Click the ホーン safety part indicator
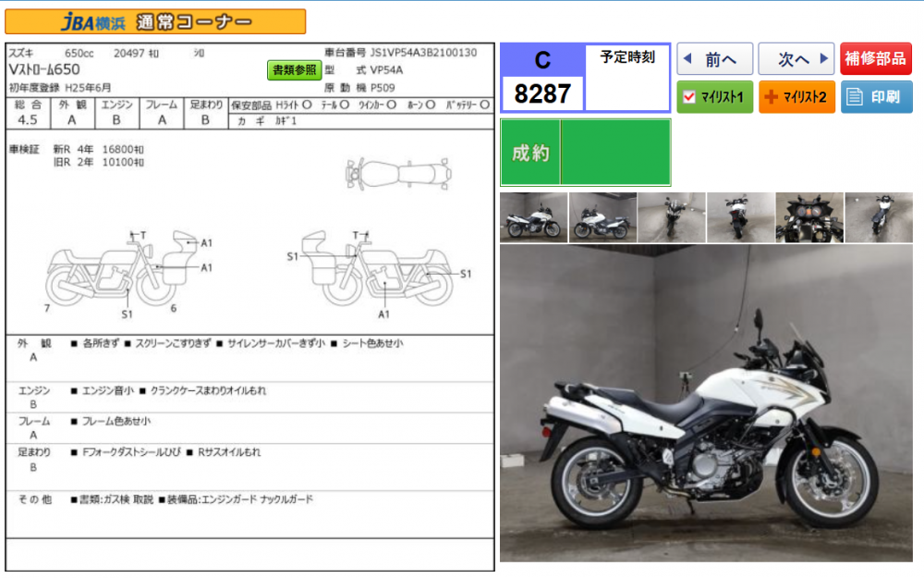Image resolution: width=924 pixels, height=578 pixels. click(x=420, y=105)
